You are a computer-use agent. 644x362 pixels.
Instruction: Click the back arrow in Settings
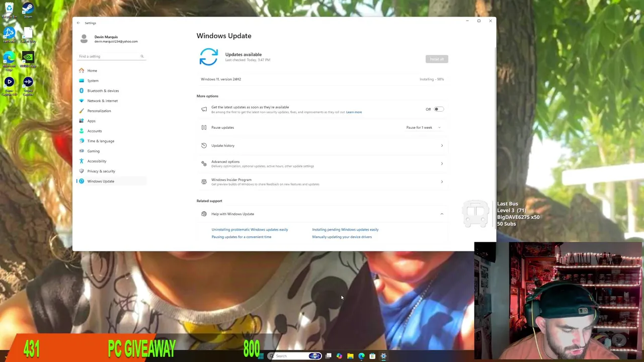coord(78,23)
